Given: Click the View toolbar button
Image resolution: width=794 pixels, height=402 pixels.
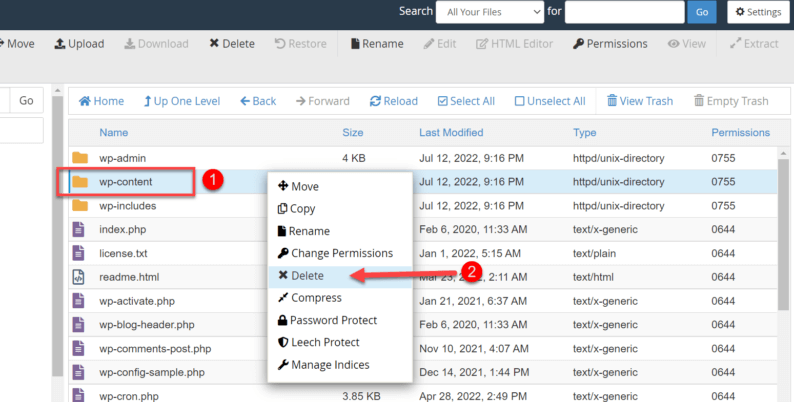Looking at the screenshot, I should 687,44.
